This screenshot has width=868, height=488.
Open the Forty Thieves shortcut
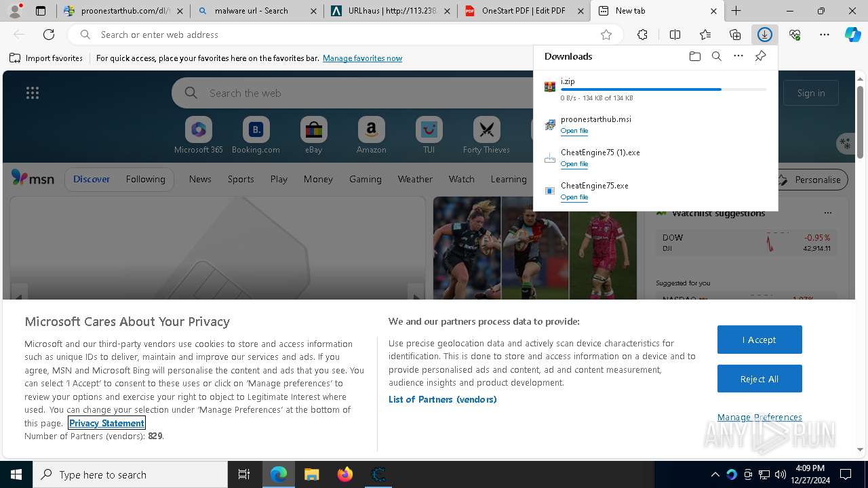click(x=486, y=136)
